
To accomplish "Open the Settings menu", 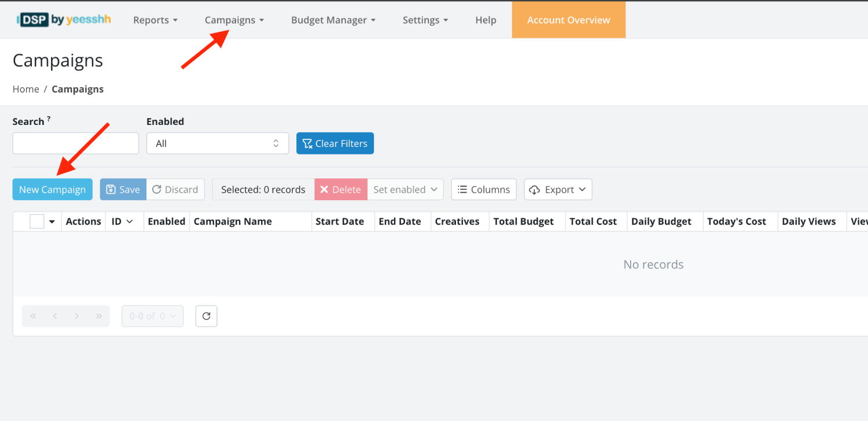I will coord(425,20).
